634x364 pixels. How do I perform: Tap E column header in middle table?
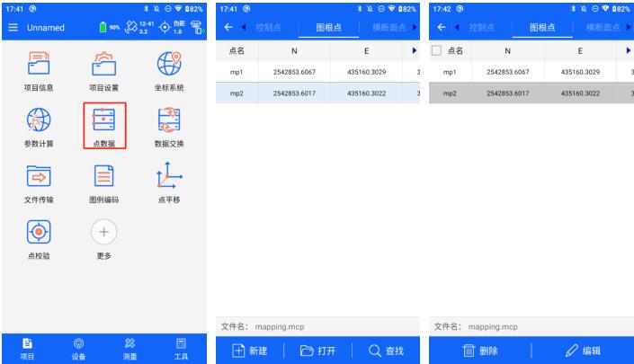tap(366, 51)
